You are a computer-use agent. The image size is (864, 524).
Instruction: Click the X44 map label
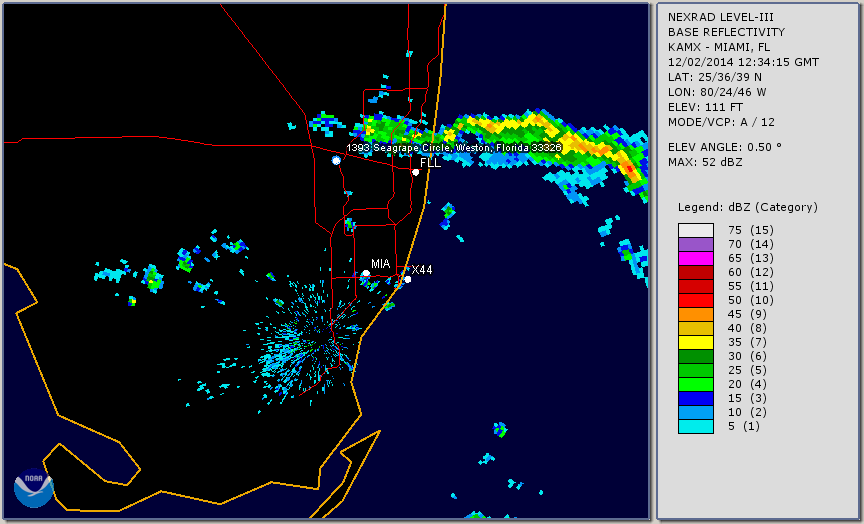422,269
